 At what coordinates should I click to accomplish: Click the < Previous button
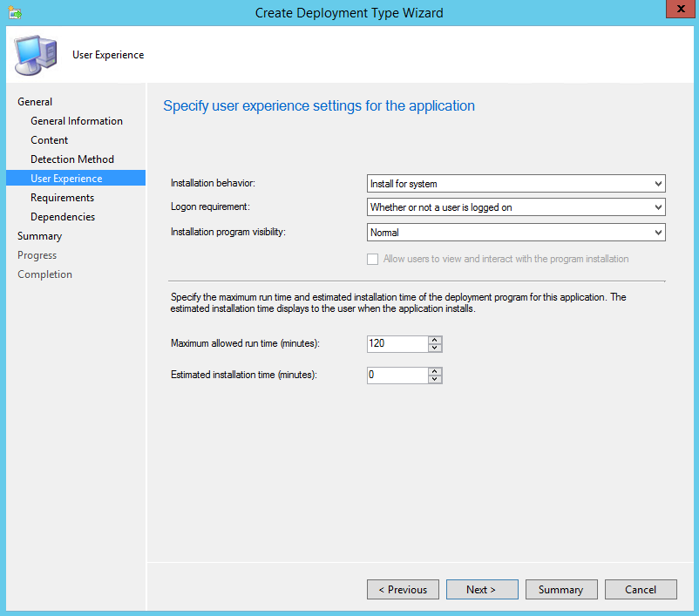[403, 589]
